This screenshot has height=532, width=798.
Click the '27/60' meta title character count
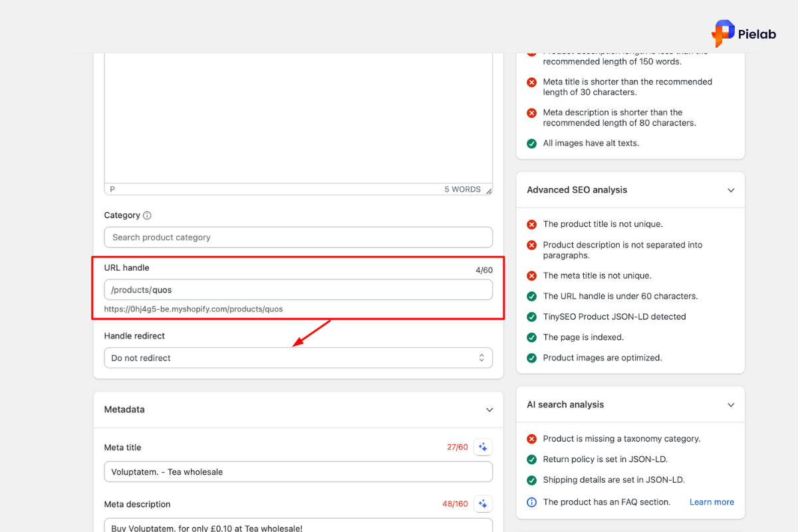click(458, 448)
